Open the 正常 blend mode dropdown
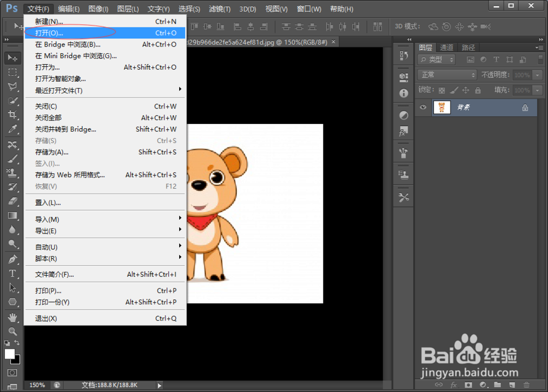The height and width of the screenshot is (392, 548). point(447,75)
